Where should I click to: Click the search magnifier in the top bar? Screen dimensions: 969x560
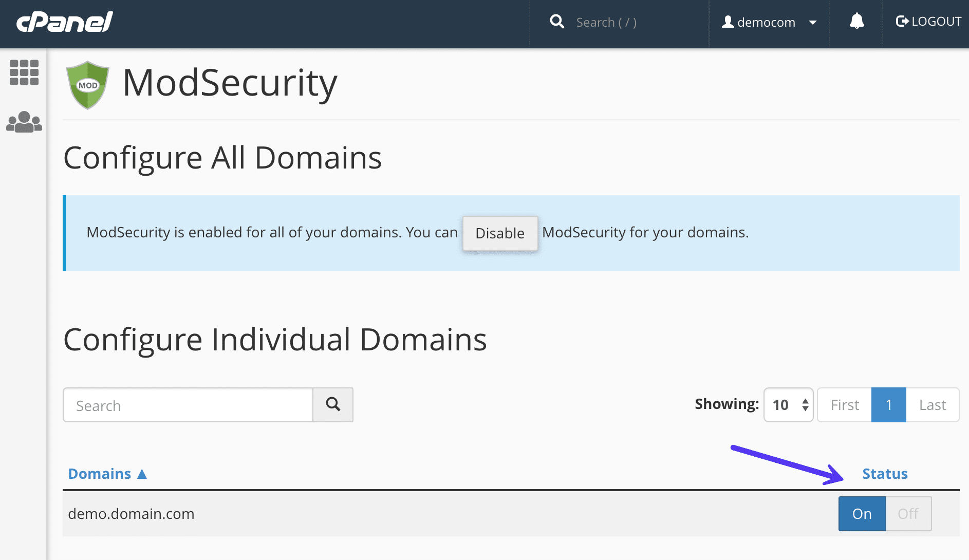point(557,22)
